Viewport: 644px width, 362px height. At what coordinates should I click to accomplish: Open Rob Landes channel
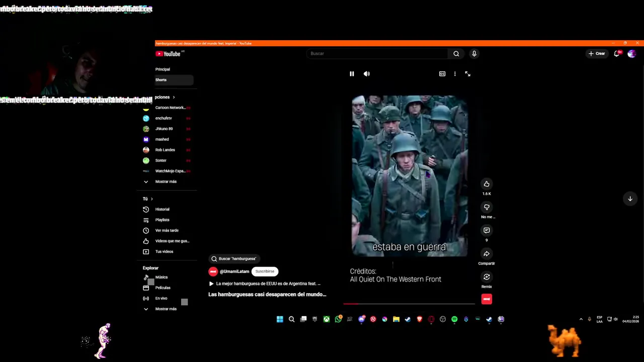click(x=165, y=150)
